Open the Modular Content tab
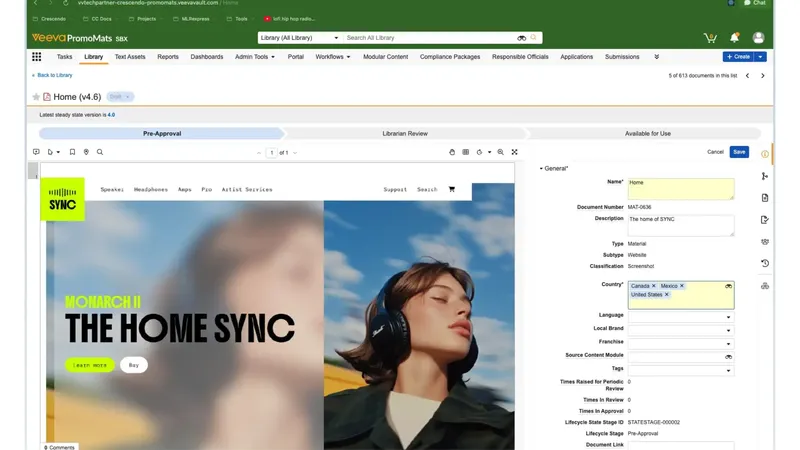800x450 pixels. coord(386,57)
